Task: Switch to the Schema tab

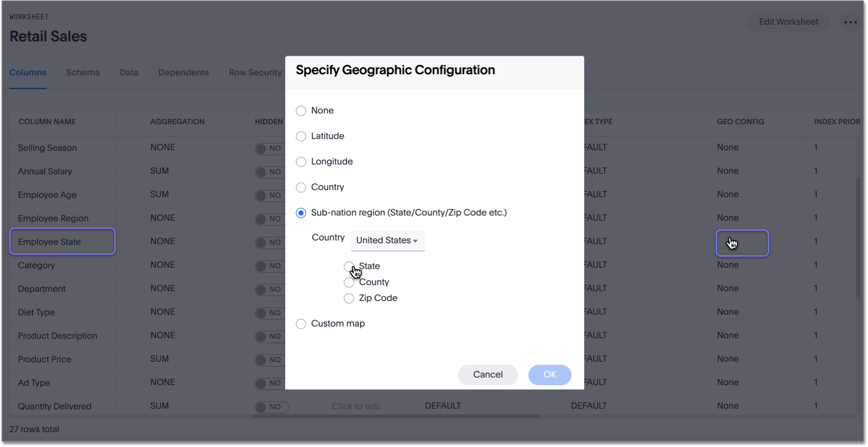Action: [x=83, y=72]
